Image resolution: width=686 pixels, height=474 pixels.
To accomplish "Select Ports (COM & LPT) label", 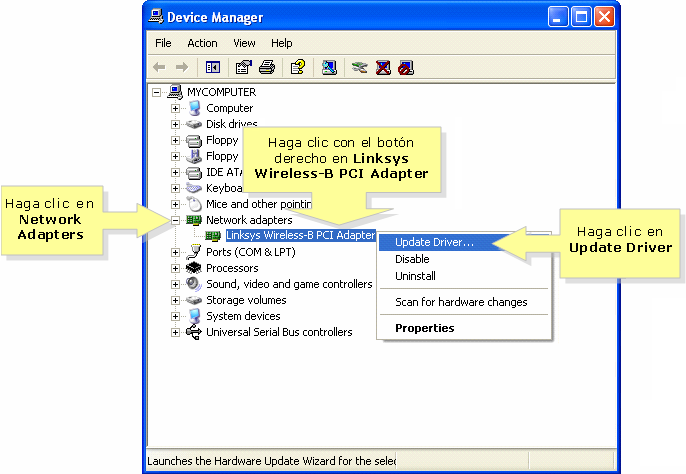I will pos(251,252).
